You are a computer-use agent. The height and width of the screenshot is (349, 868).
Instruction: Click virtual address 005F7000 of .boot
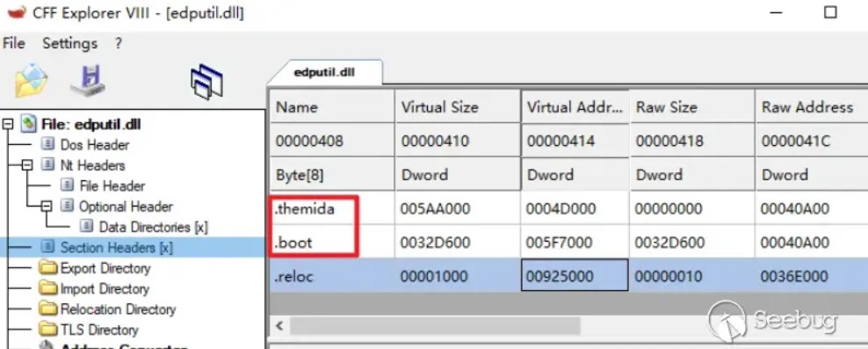[x=575, y=242]
